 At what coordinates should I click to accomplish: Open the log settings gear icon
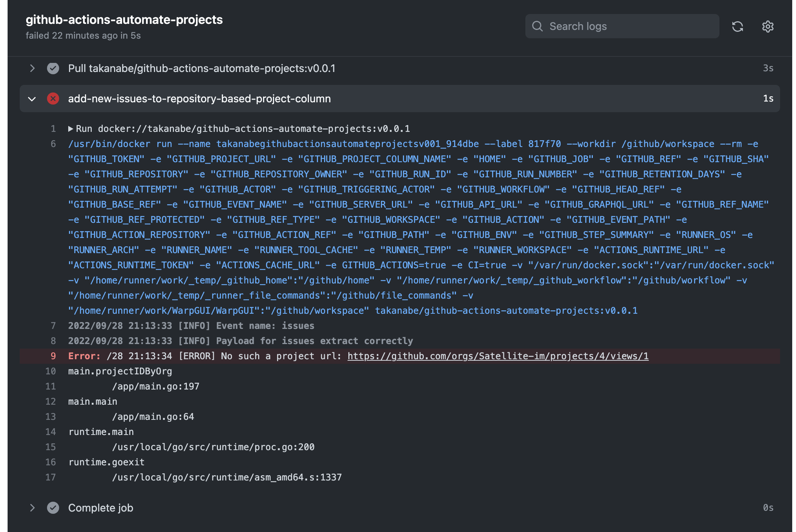pyautogui.click(x=768, y=27)
